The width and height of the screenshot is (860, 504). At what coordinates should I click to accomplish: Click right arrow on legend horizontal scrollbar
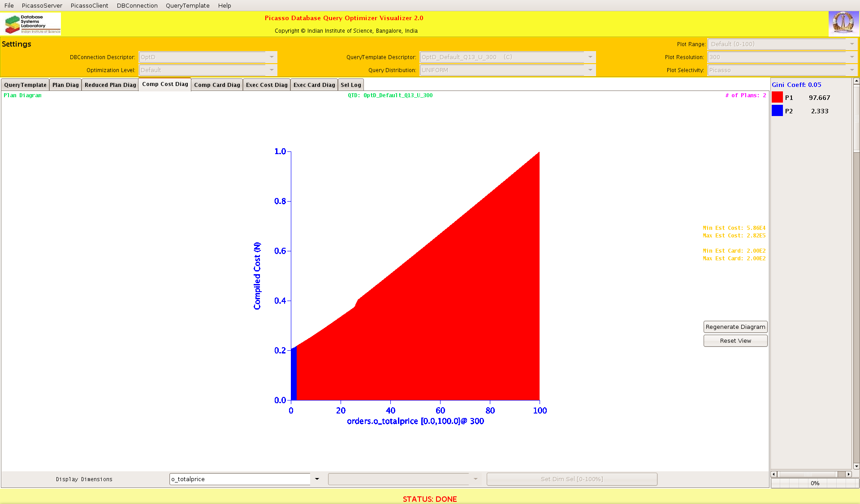click(848, 474)
